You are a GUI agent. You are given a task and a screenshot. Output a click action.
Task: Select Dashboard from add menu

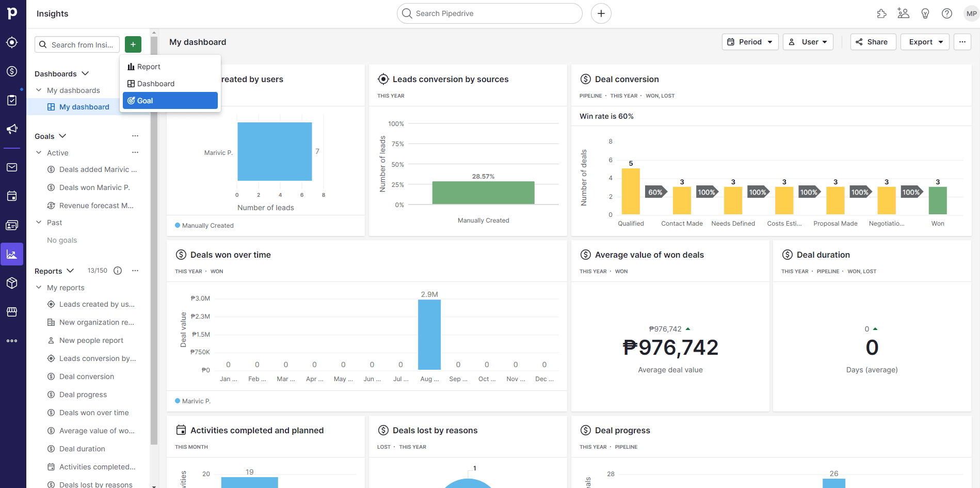(x=170, y=84)
